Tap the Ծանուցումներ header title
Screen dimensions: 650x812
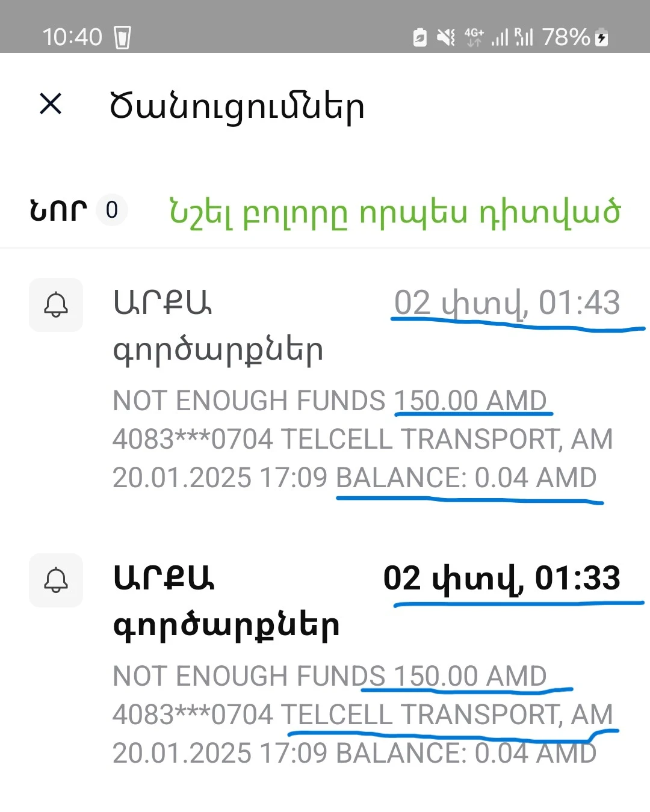[x=237, y=107]
